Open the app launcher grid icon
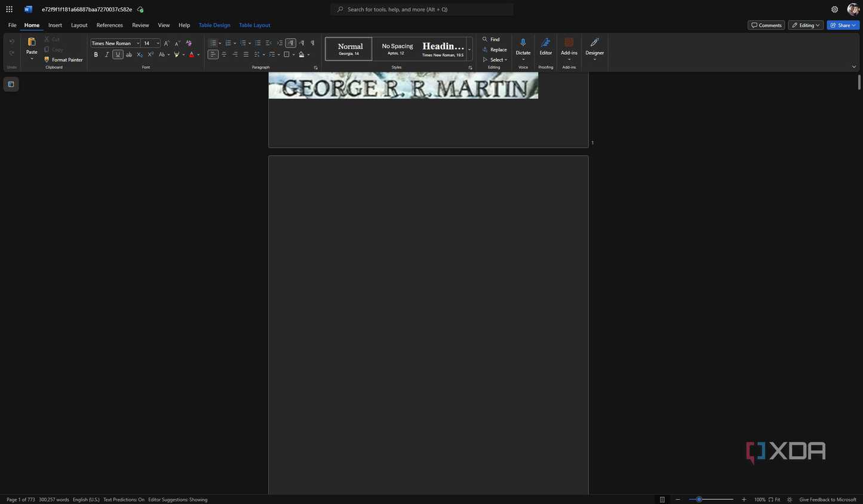863x504 pixels. point(9,10)
